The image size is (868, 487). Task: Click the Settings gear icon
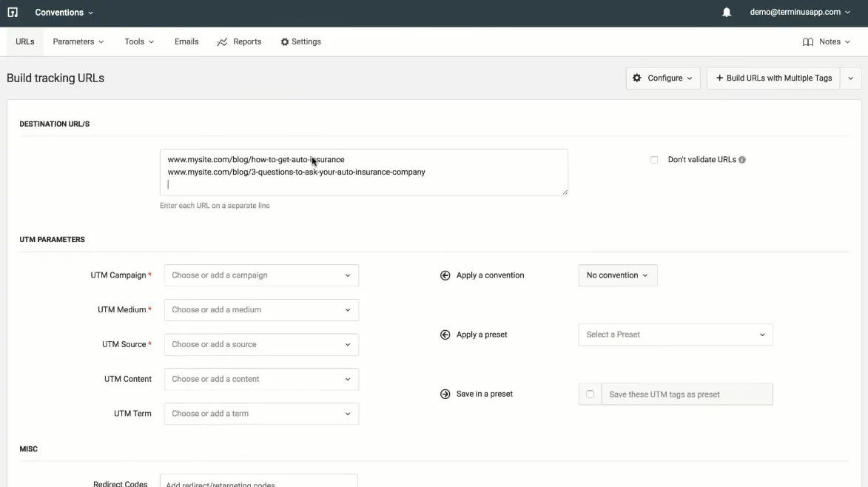click(285, 42)
